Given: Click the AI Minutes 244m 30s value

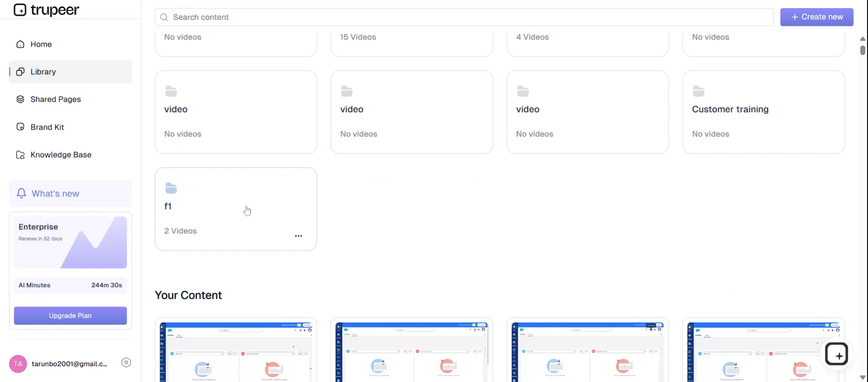Looking at the screenshot, I should (107, 285).
